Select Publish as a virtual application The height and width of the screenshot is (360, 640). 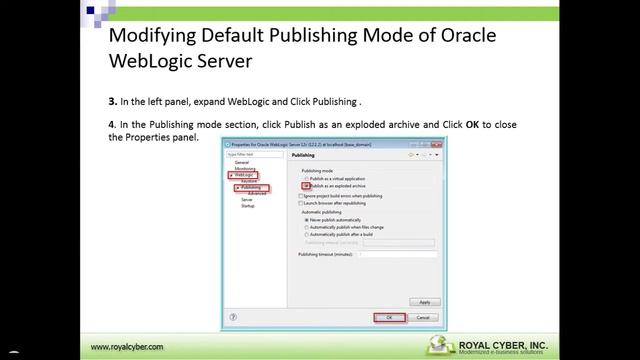tap(307, 179)
